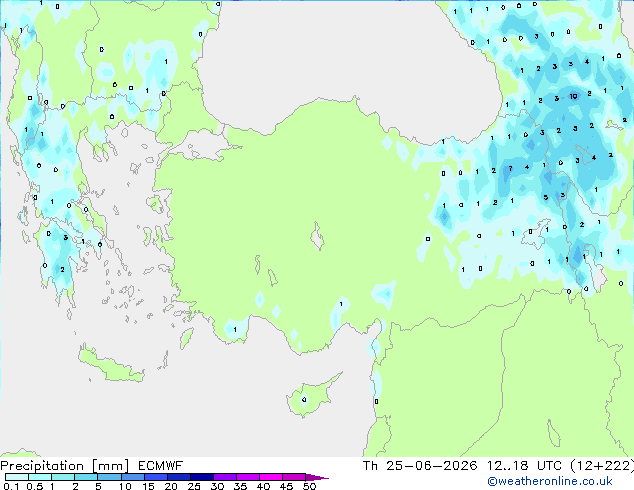Pick the 10–15 mm legend color swatch
The height and width of the screenshot is (490, 634).
point(133,477)
